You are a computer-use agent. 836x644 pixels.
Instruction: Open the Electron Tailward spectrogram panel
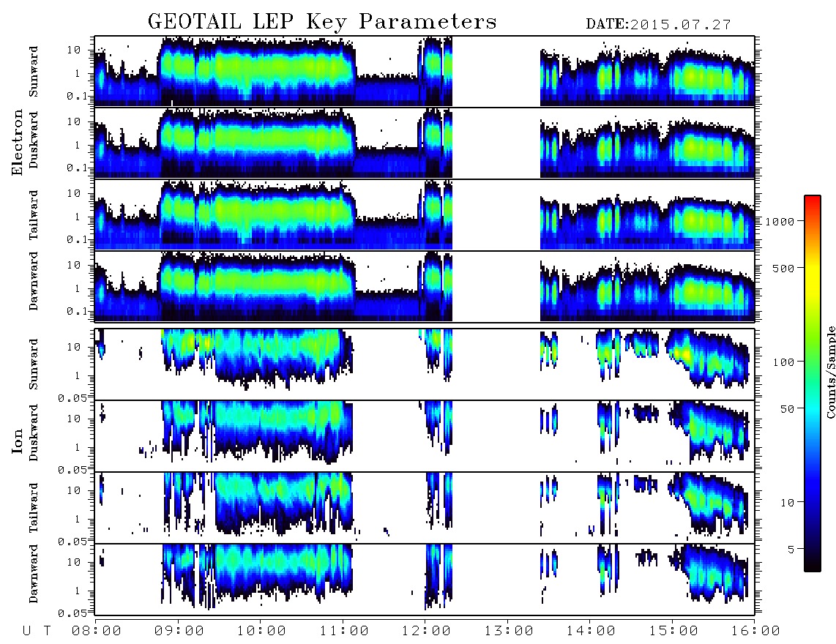[425, 215]
